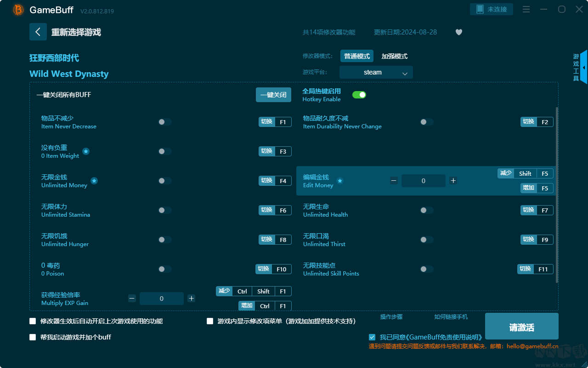Enable Item Never Decrease toggle

click(165, 122)
